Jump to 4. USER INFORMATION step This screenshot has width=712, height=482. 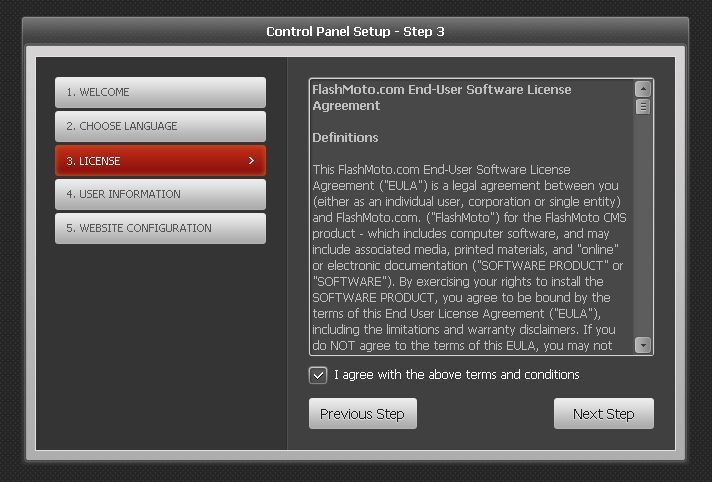coord(160,194)
